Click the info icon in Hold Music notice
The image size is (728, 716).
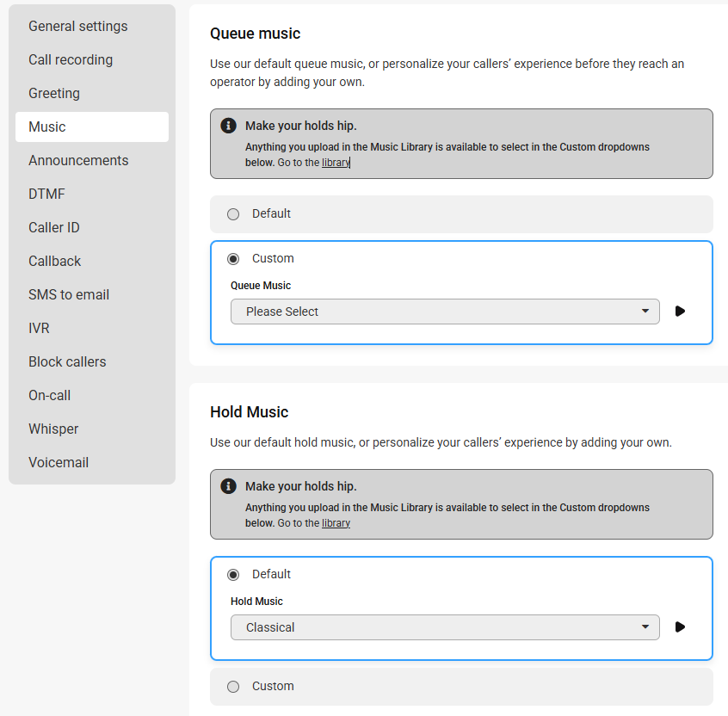coord(228,486)
